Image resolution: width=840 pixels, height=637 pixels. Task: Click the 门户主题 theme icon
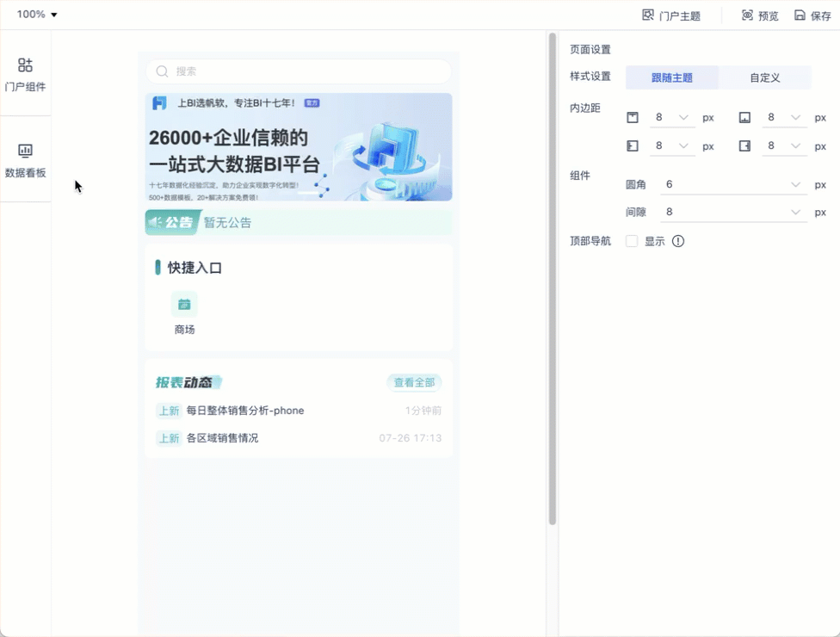[x=648, y=15]
